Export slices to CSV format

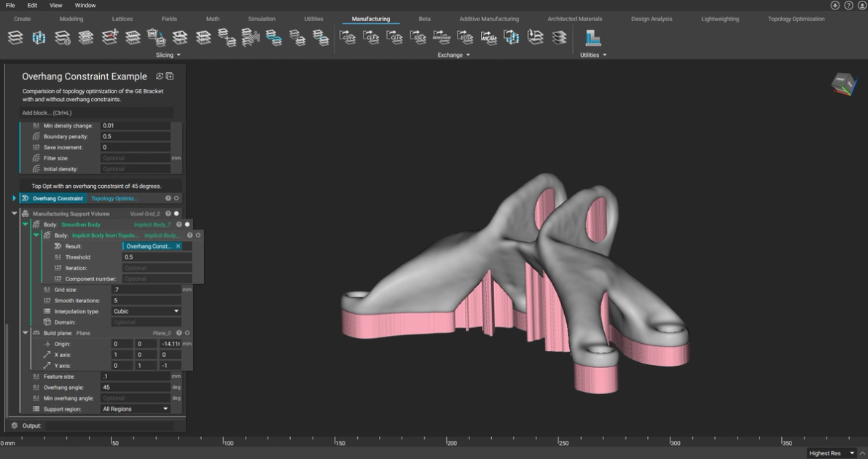348,38
